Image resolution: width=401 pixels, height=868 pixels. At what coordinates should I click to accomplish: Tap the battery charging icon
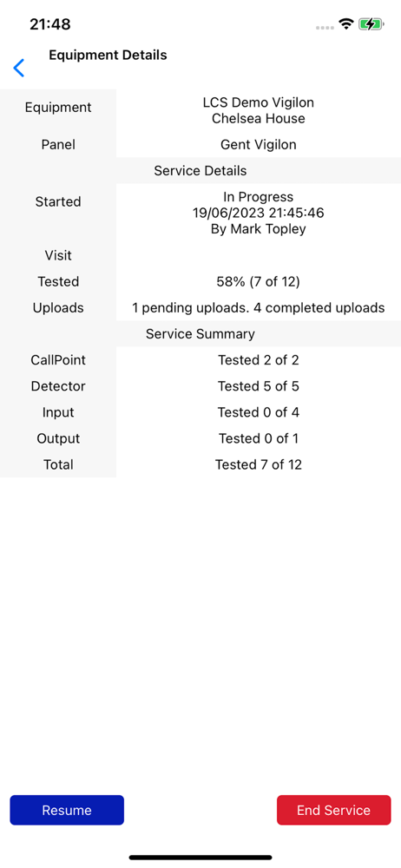click(371, 24)
